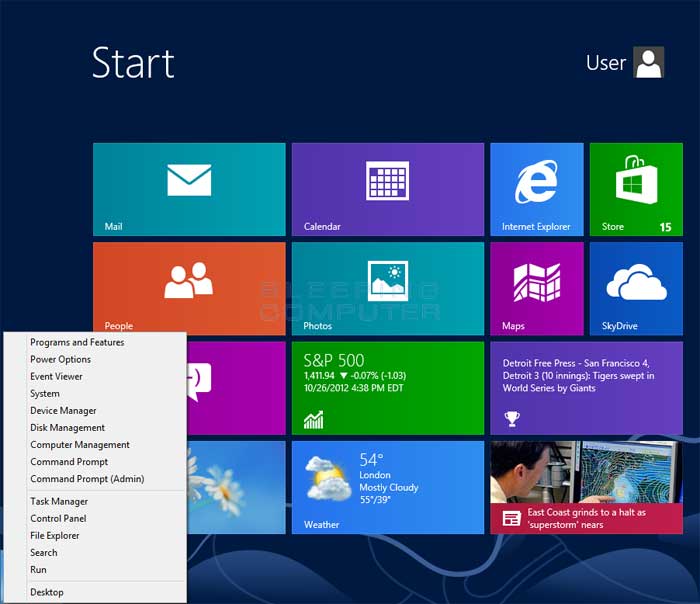Open the Calendar tile grid icon
This screenshot has width=700, height=604.
(x=388, y=180)
